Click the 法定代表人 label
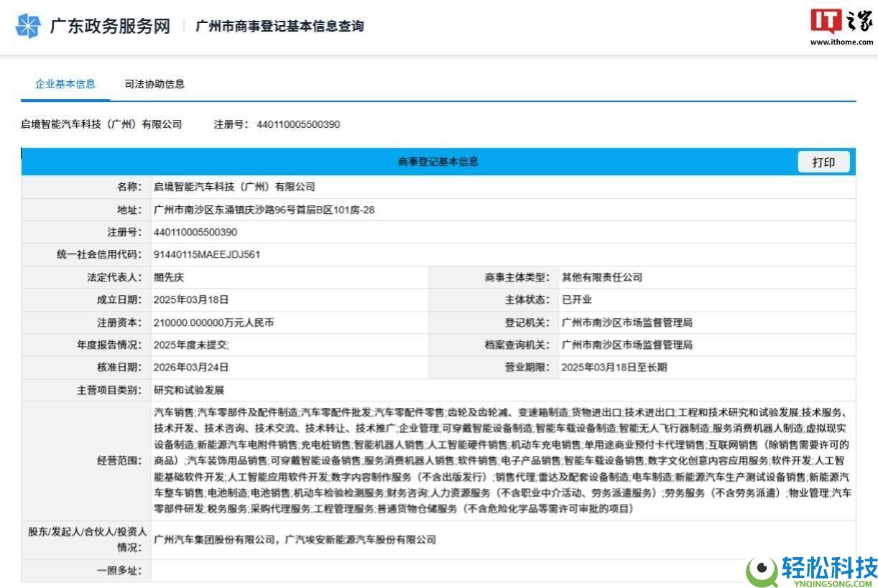 (x=114, y=277)
